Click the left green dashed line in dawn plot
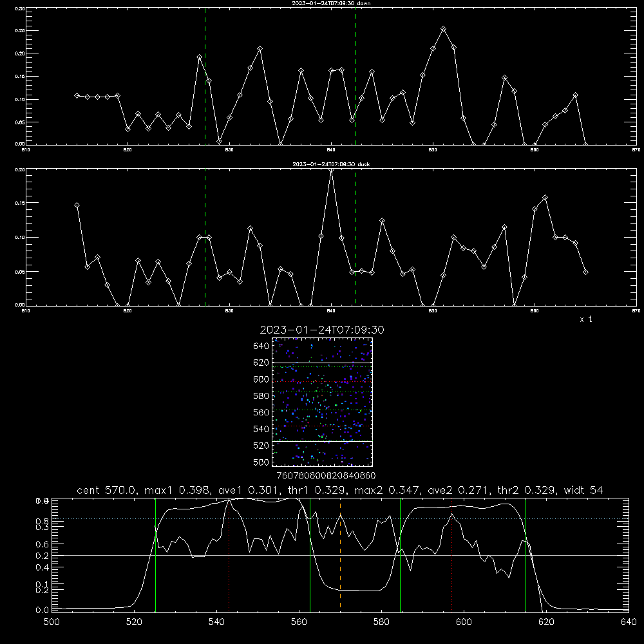644x644 pixels. coord(205,76)
